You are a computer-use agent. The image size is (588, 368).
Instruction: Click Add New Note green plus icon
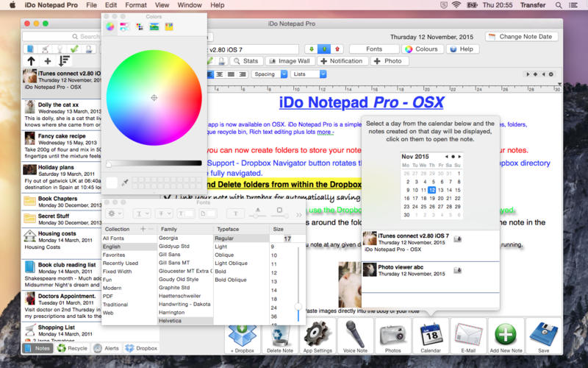(x=506, y=336)
